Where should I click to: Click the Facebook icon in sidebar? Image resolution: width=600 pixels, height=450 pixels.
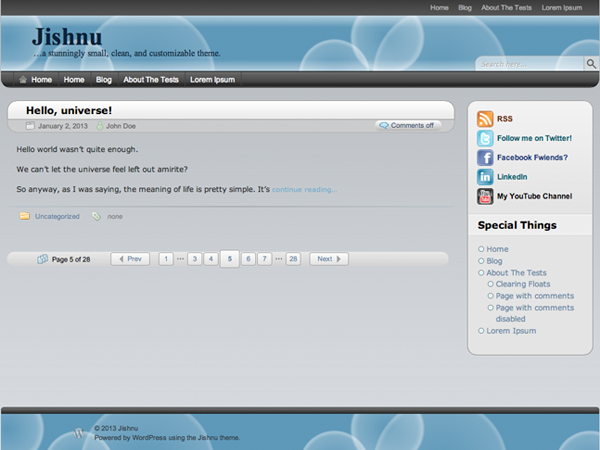coord(485,157)
